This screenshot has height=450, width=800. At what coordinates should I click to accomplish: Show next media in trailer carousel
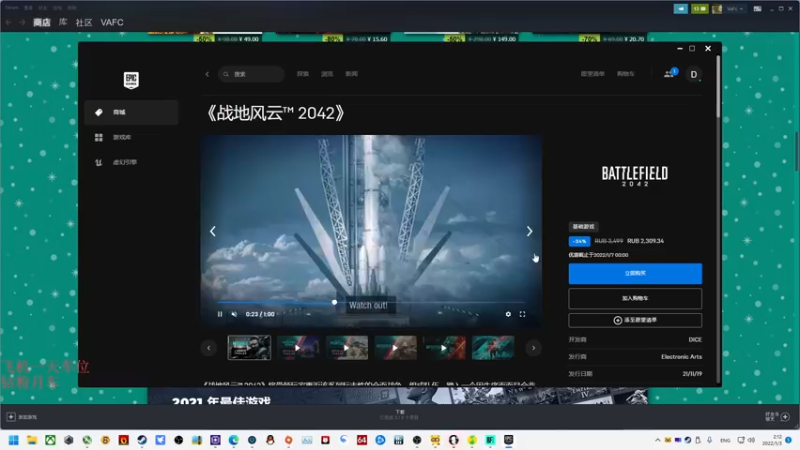[x=529, y=231]
